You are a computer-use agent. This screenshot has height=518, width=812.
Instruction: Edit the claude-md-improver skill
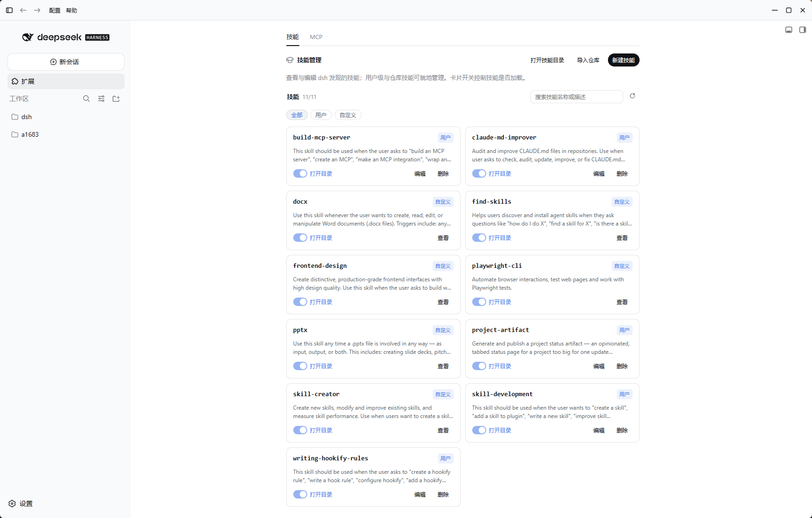[599, 173]
